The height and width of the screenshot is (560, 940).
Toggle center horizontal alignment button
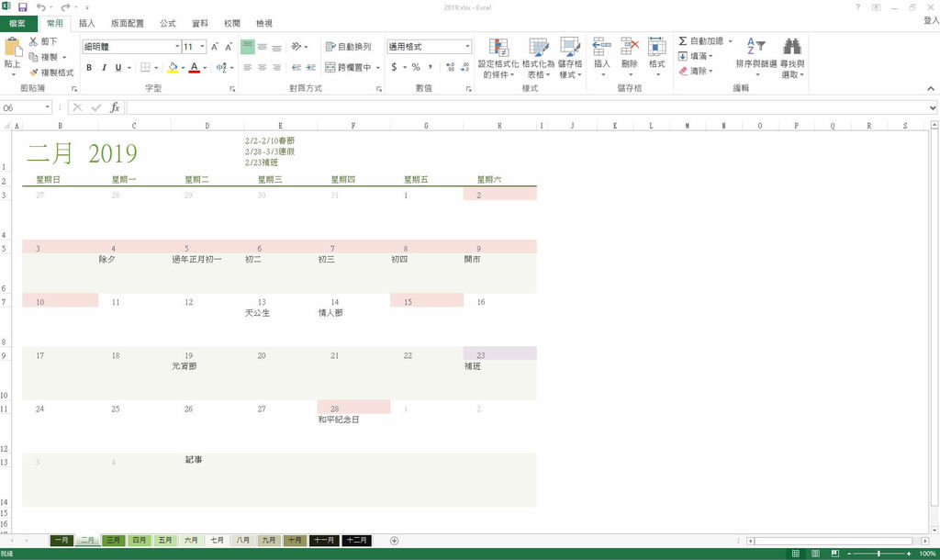point(262,67)
